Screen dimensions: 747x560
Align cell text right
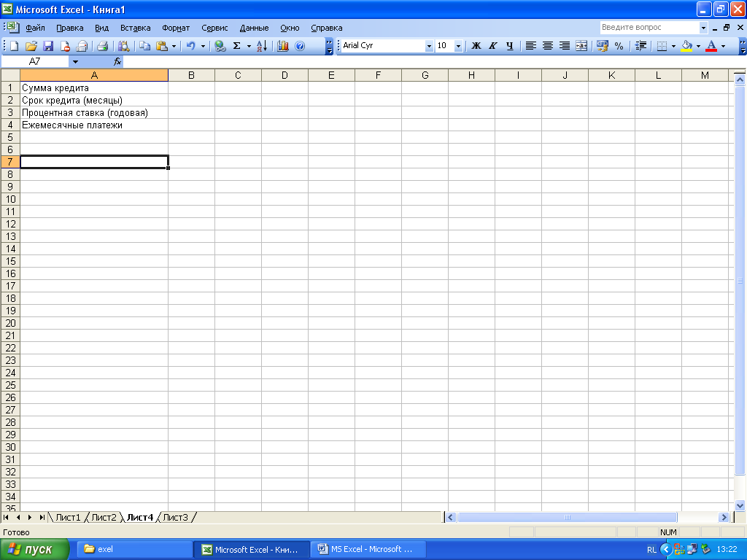(565, 46)
